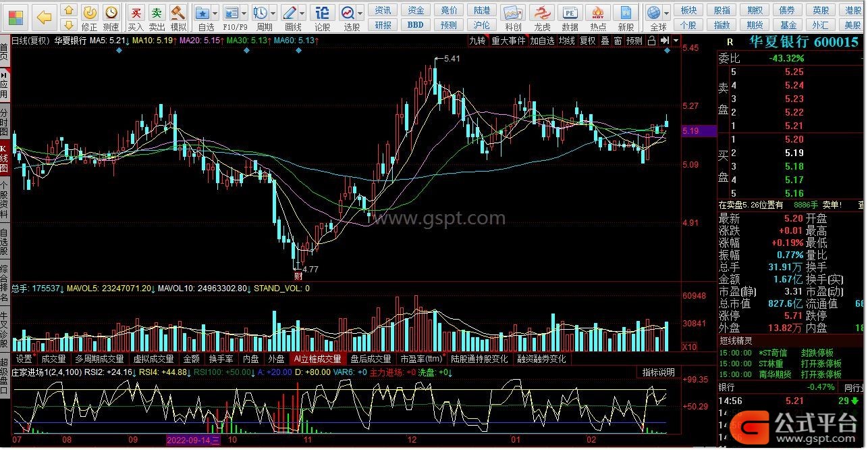Open the 外汇 forex button
The height and width of the screenshot is (450, 868).
tap(821, 25)
